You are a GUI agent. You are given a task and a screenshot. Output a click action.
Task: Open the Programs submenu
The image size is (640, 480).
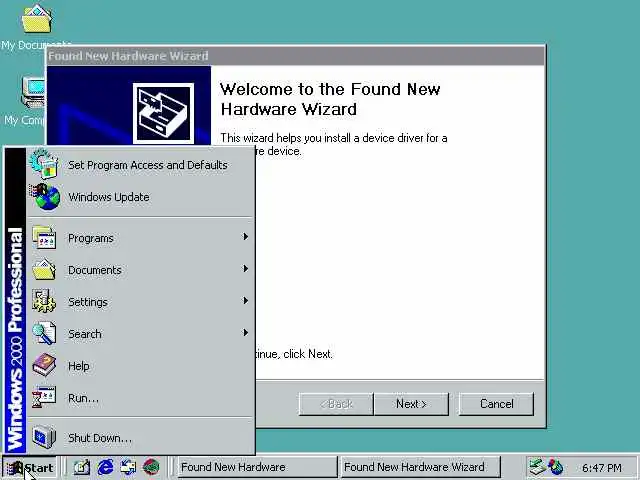[x=140, y=238]
